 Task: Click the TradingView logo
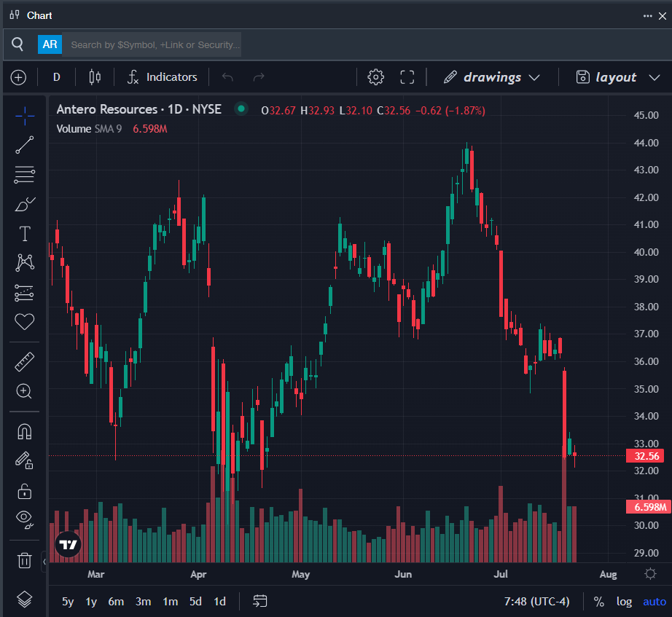(x=68, y=545)
